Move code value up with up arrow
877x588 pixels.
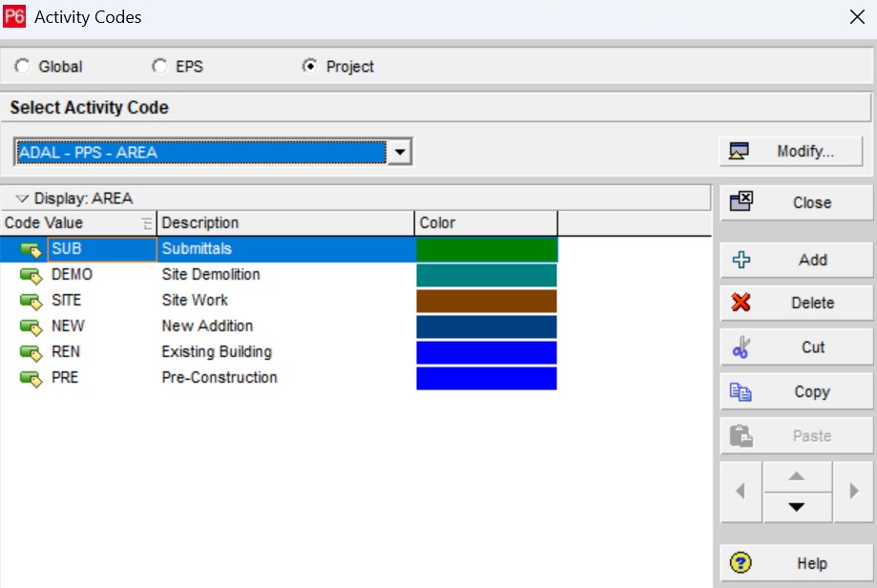796,476
